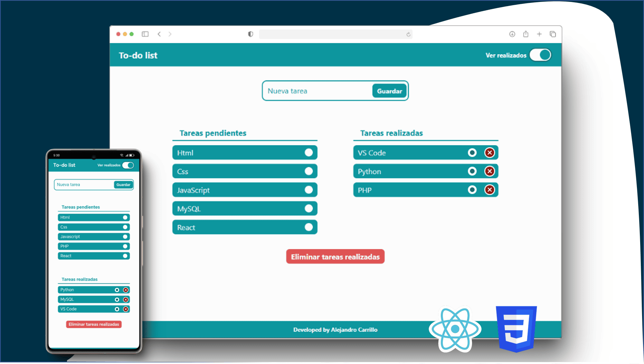644x364 pixels.
Task: Open a new tab with plus icon
Action: [539, 34]
